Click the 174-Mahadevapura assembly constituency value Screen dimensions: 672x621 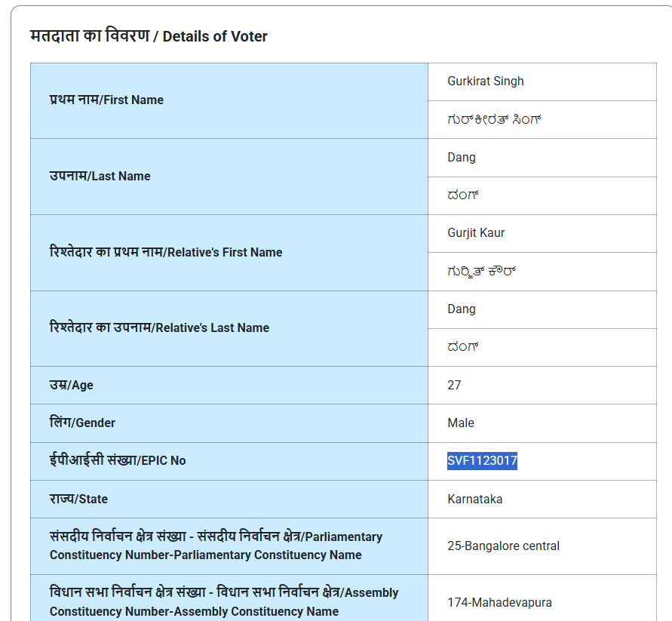[x=500, y=603]
